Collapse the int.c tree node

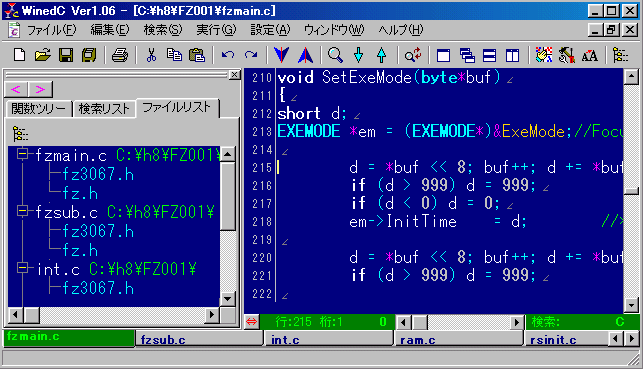pyautogui.click(x=23, y=268)
